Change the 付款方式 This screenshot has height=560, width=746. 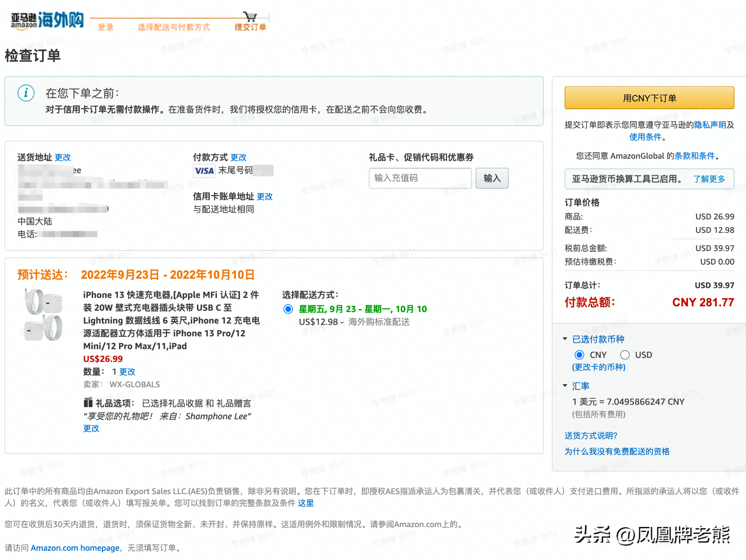point(238,157)
